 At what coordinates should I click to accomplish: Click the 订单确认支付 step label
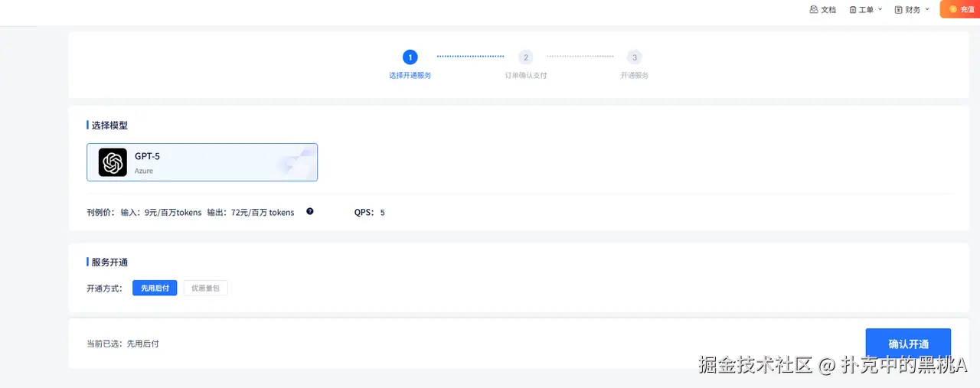[x=526, y=76]
